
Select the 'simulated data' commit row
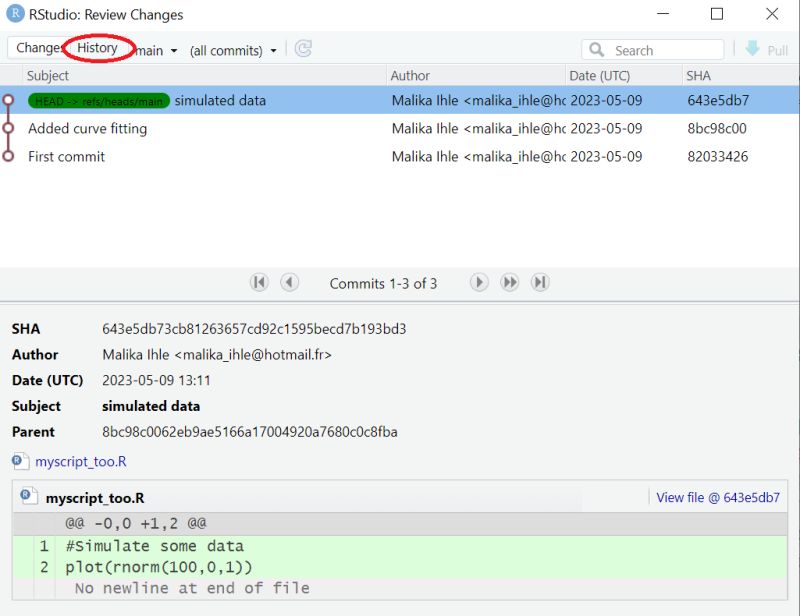[400, 101]
